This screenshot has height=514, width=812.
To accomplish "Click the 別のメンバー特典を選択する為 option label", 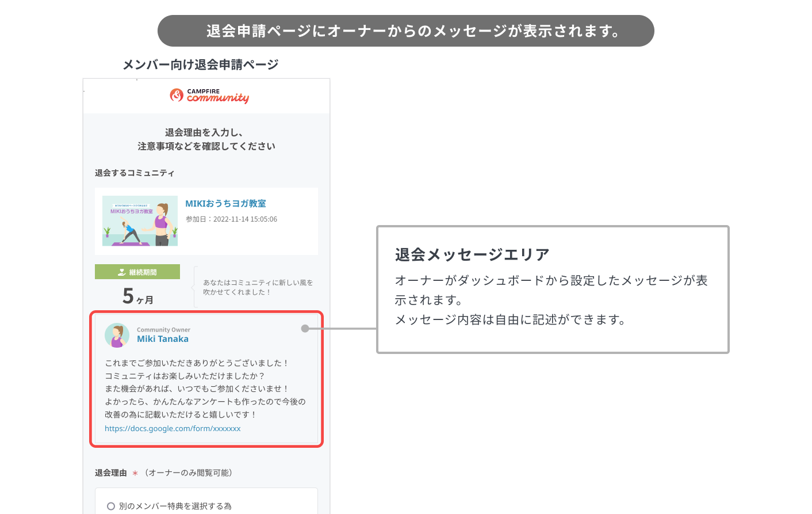I will [175, 507].
